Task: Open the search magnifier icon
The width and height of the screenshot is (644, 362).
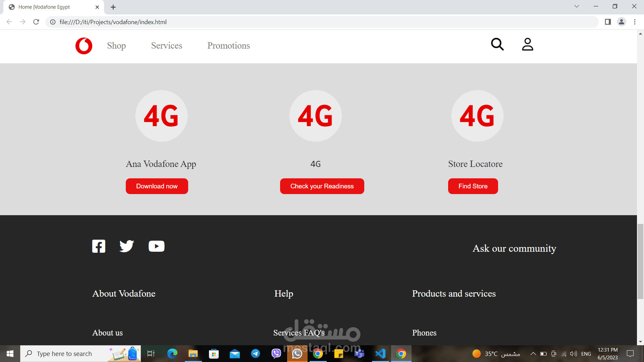Action: [x=497, y=44]
